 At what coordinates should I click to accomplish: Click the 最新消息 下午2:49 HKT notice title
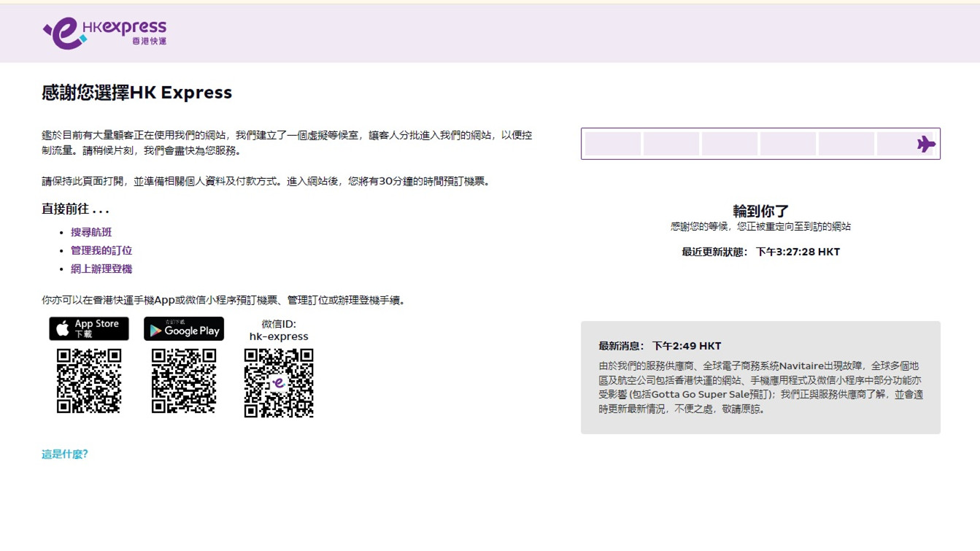[x=660, y=346]
